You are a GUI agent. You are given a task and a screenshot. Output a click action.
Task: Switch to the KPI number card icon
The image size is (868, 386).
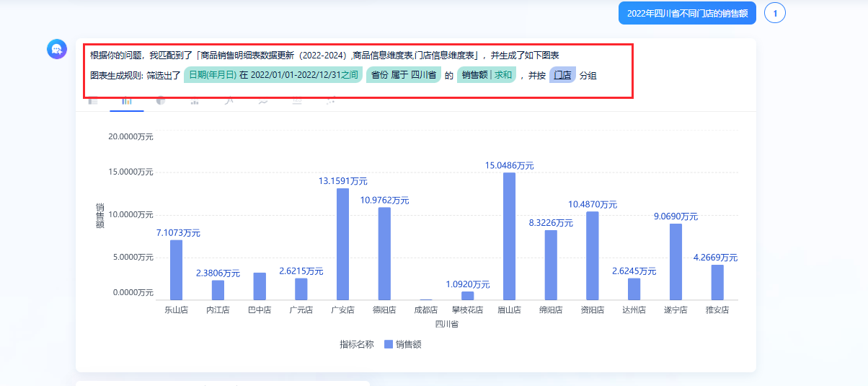click(x=297, y=101)
